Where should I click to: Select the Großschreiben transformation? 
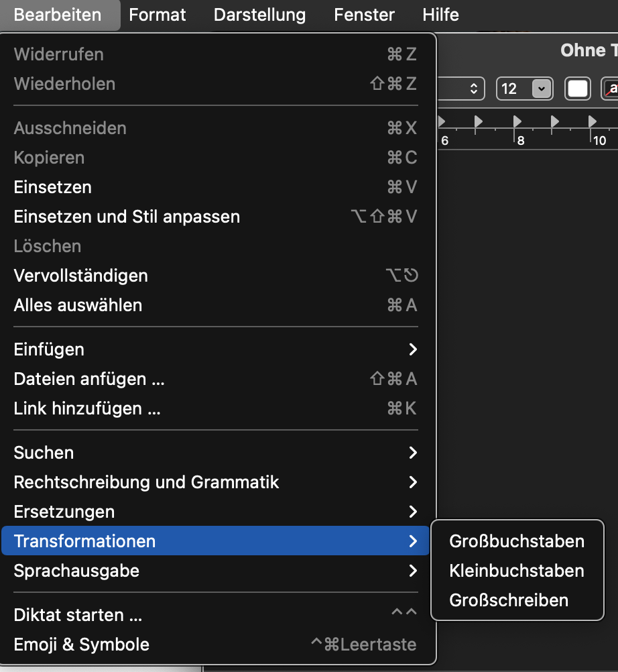point(508,600)
